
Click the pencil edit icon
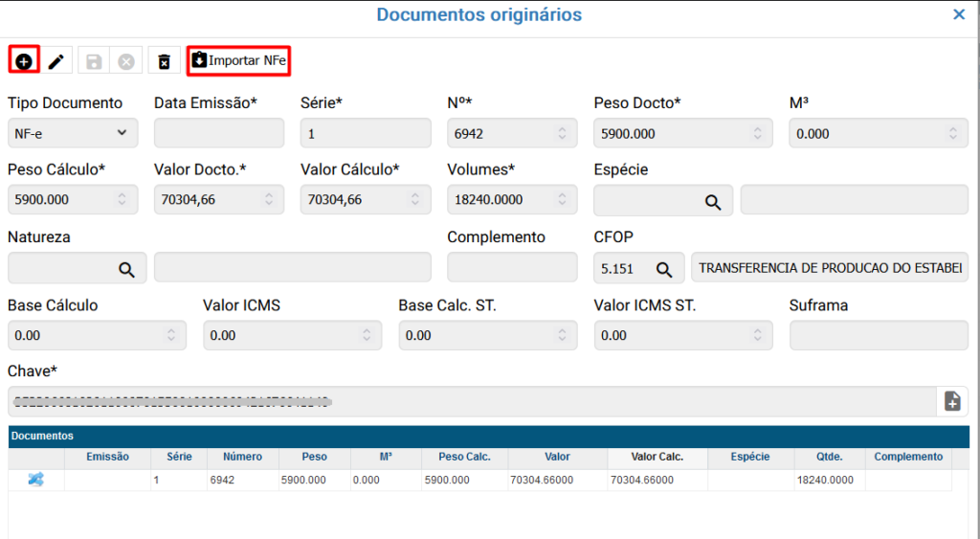tap(56, 61)
